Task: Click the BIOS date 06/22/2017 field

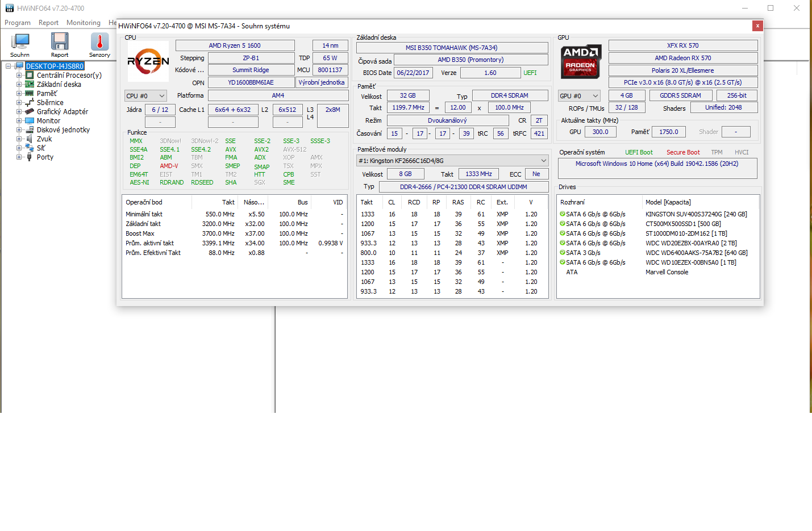Action: (413, 73)
